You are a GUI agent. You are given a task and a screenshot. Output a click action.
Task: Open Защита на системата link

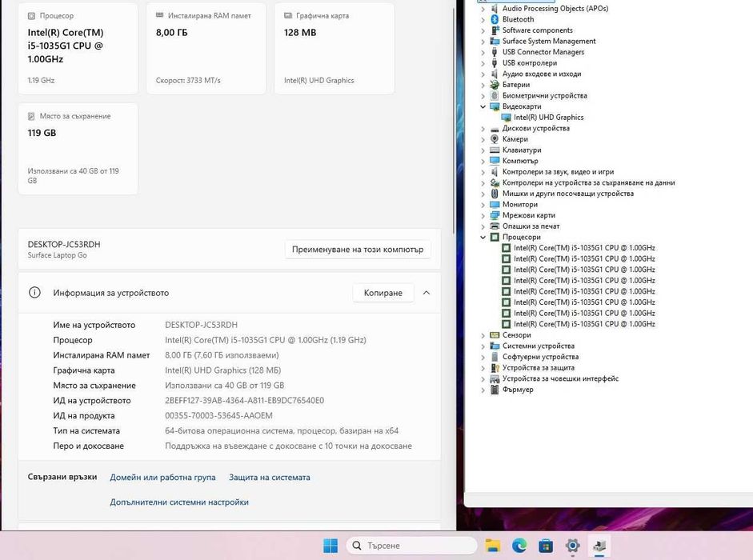pyautogui.click(x=270, y=478)
